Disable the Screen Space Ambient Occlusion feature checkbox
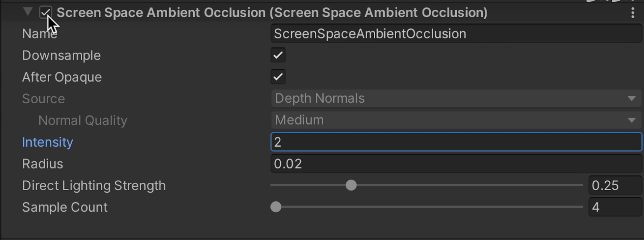The width and height of the screenshot is (644, 240). (45, 12)
